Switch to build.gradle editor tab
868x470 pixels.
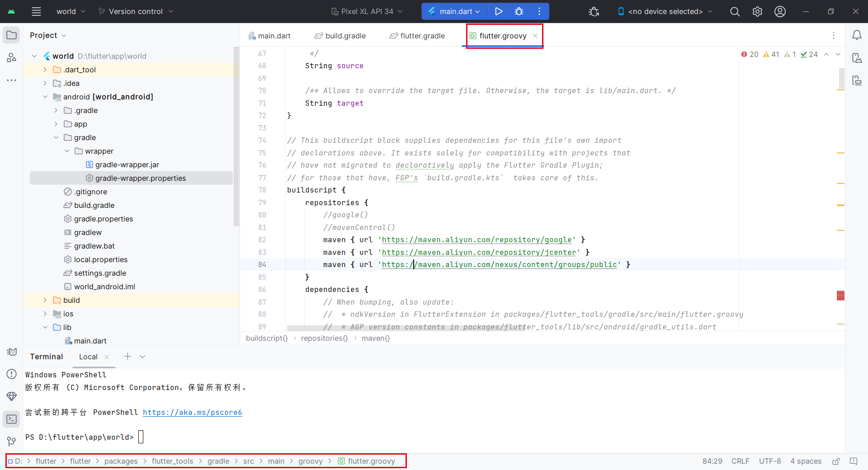coord(340,36)
